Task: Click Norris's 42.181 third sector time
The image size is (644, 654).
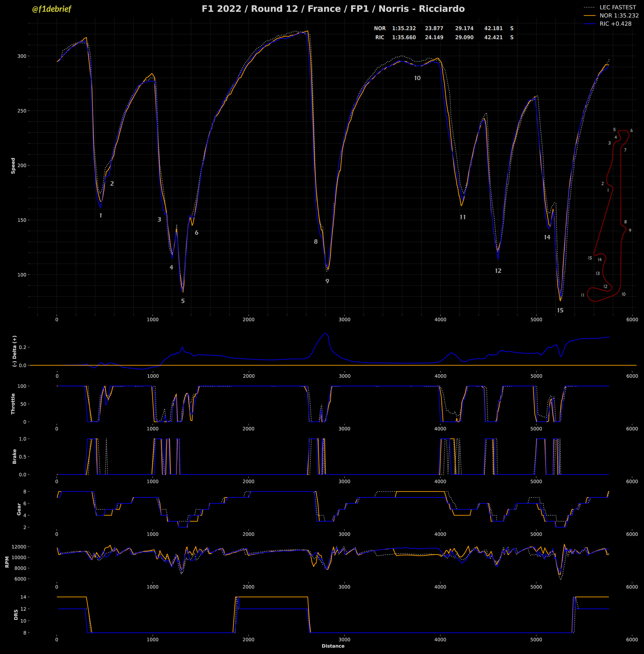Action: [x=493, y=28]
